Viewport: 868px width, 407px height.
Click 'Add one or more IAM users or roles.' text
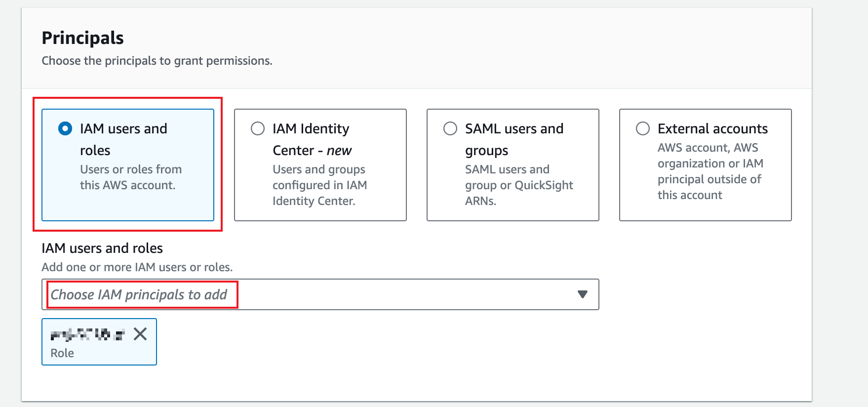point(137,267)
